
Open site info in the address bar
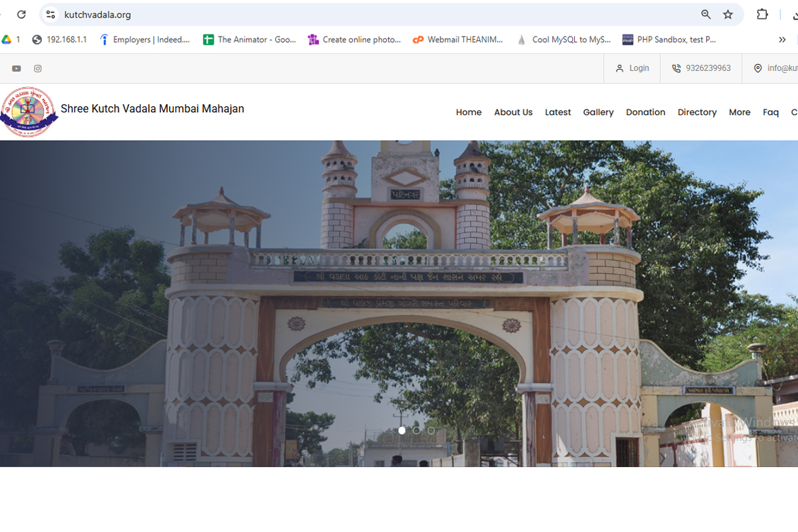(x=50, y=14)
